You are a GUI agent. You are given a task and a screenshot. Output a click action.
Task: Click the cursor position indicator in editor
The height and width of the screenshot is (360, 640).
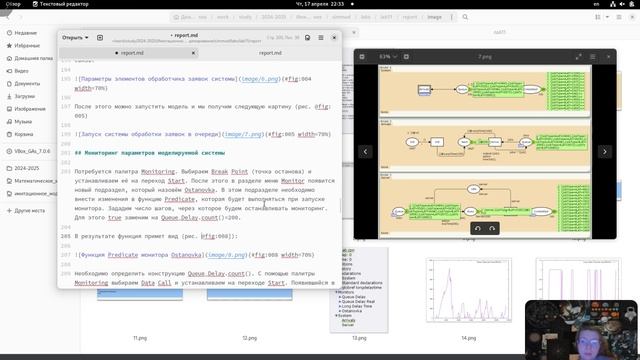(283, 38)
